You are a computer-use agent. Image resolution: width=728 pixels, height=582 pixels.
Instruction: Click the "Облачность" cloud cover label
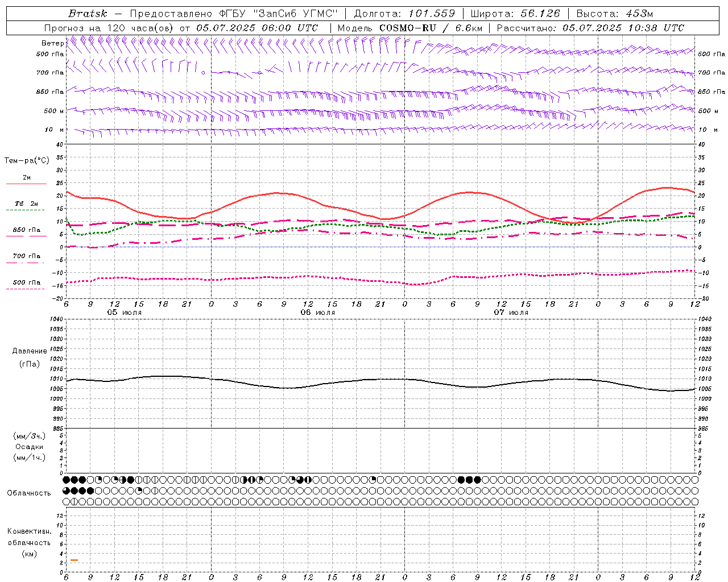[29, 493]
